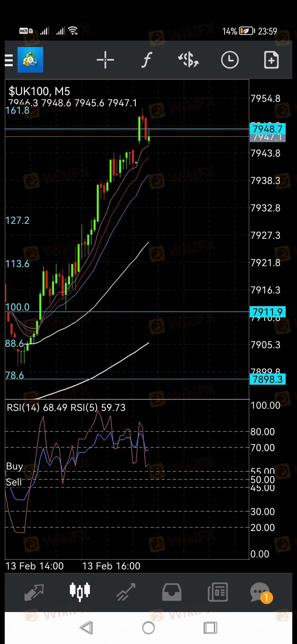297x644 pixels.
Task: Open the symbol trade dollar icon
Action: click(x=188, y=60)
